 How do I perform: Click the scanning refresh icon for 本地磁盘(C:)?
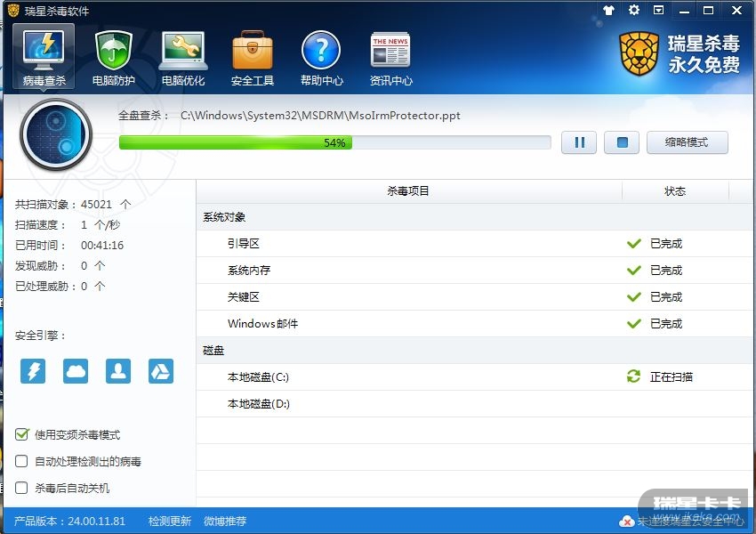(633, 376)
